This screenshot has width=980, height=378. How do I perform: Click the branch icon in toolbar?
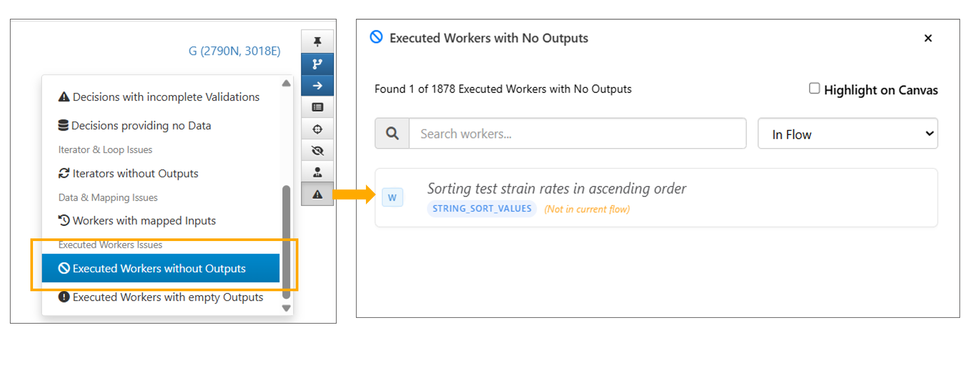coord(317,64)
